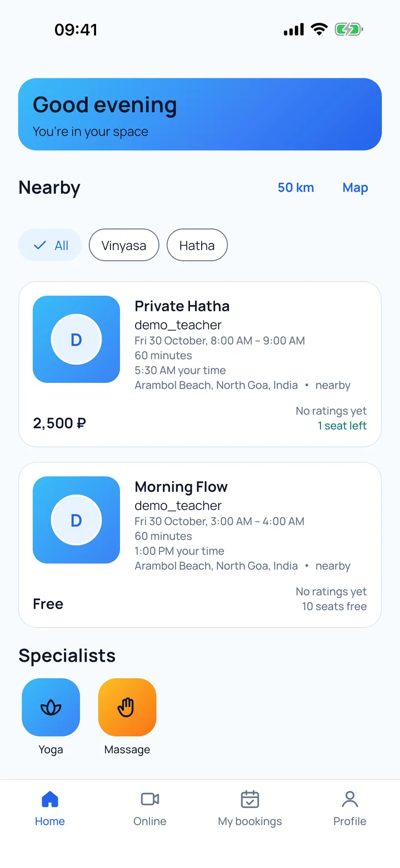Select the Hatha filter chip
The image size is (400, 868).
[197, 245]
